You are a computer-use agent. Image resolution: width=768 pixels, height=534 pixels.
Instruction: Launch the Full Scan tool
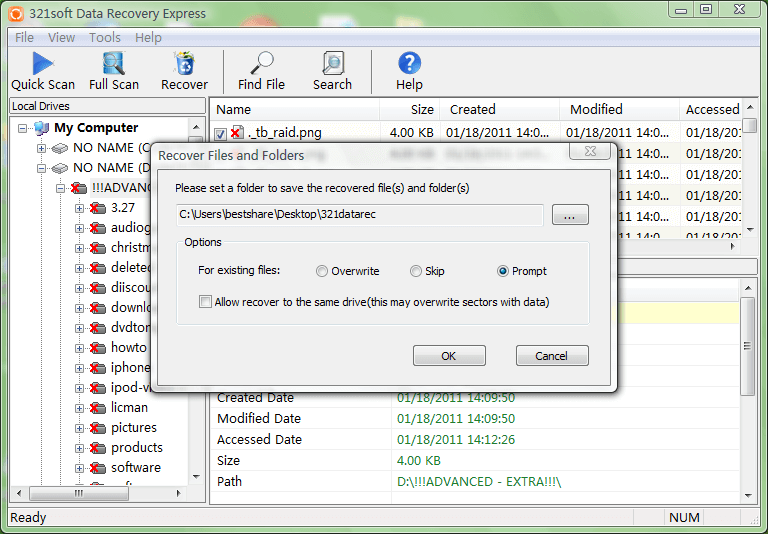click(x=114, y=72)
